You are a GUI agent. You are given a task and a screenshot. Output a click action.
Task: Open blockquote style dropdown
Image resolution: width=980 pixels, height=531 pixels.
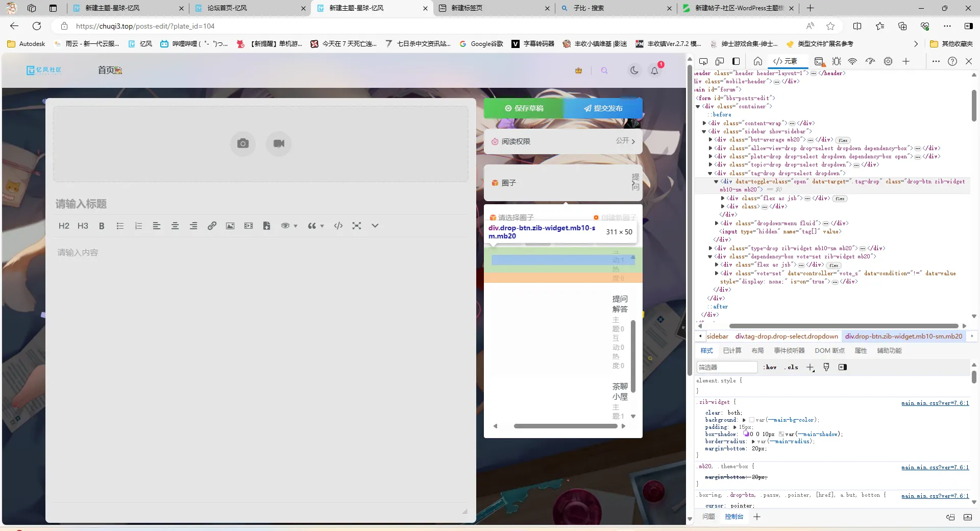click(315, 226)
